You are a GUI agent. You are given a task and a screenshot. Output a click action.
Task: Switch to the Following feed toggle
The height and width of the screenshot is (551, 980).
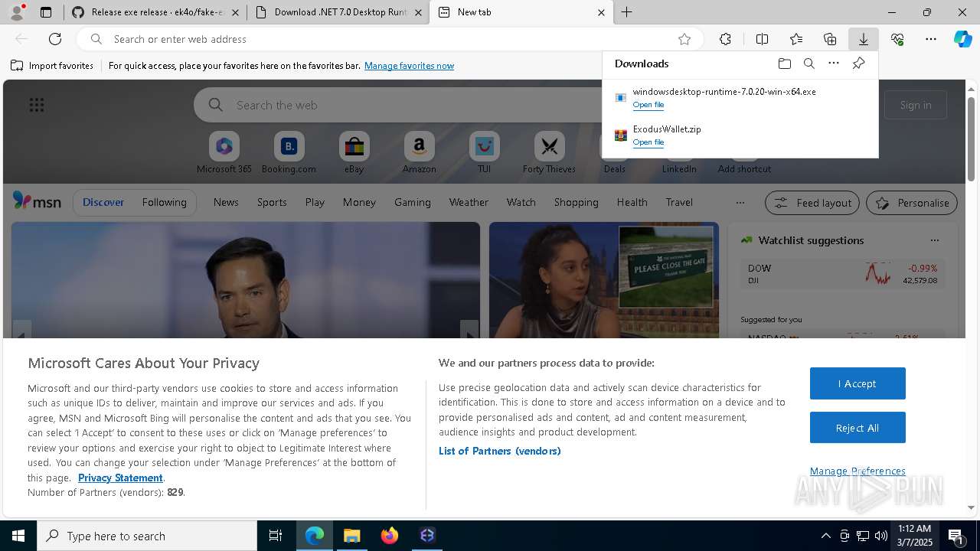coord(164,202)
